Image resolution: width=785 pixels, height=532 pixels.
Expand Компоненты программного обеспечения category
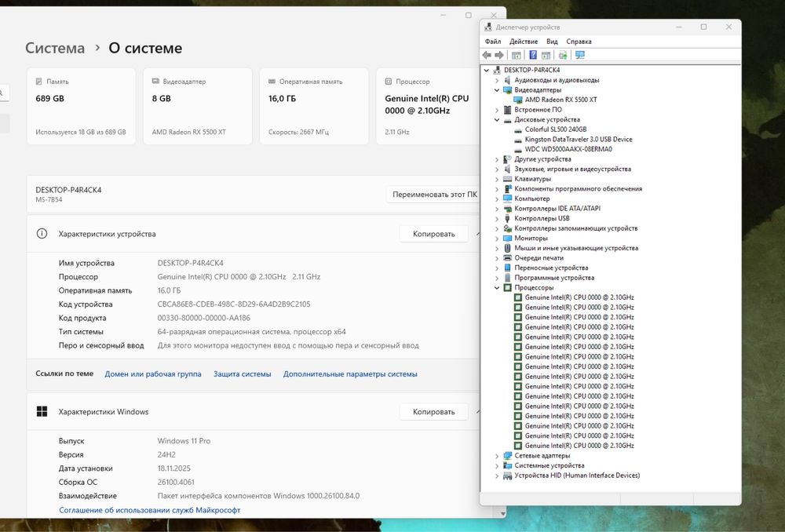click(x=497, y=188)
